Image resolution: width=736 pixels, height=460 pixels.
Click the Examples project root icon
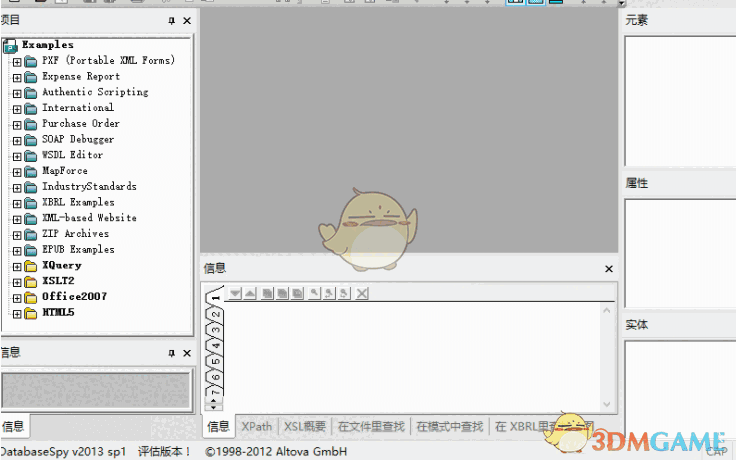[10, 46]
